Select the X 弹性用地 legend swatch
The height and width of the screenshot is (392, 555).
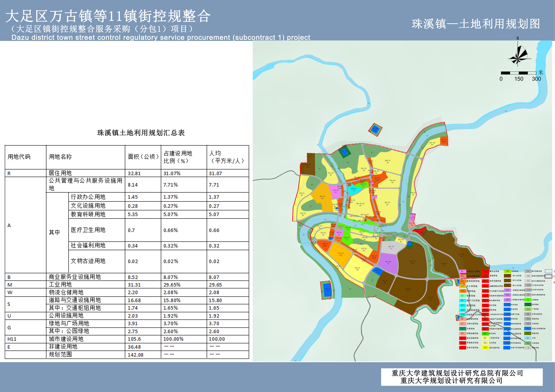[528, 348]
